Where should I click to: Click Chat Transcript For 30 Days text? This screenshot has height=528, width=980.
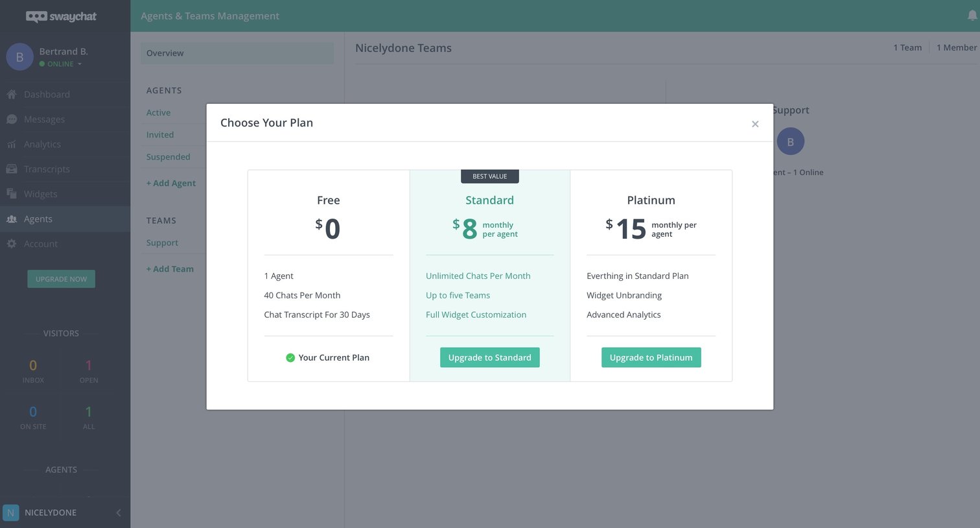[x=317, y=315]
